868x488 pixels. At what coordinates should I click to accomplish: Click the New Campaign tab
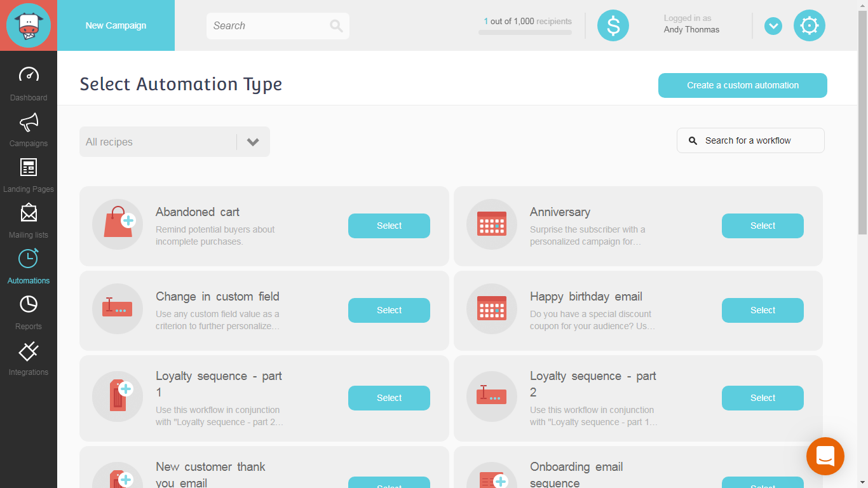coord(116,25)
